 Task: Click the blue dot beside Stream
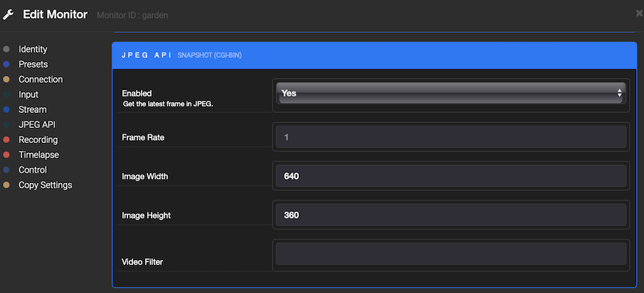point(6,109)
